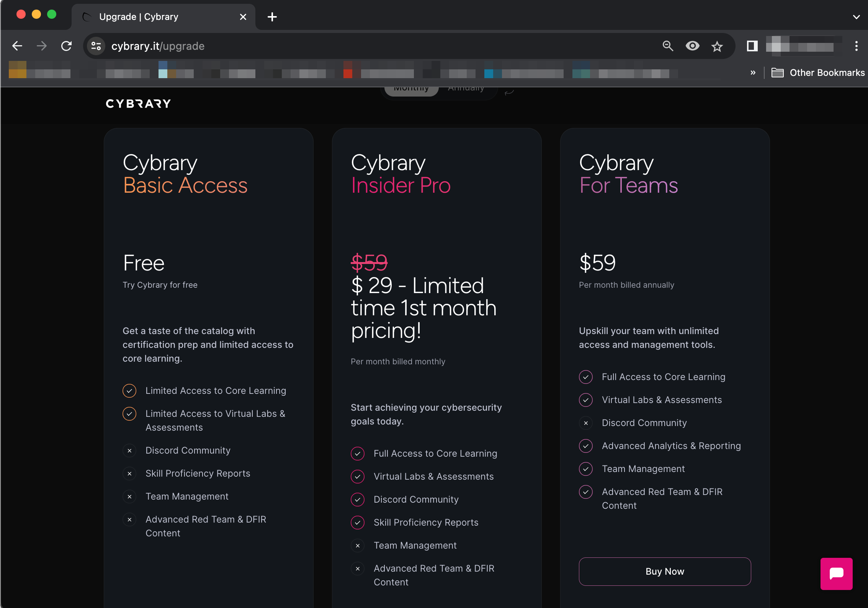
Task: Open the side panel icon
Action: (752, 46)
